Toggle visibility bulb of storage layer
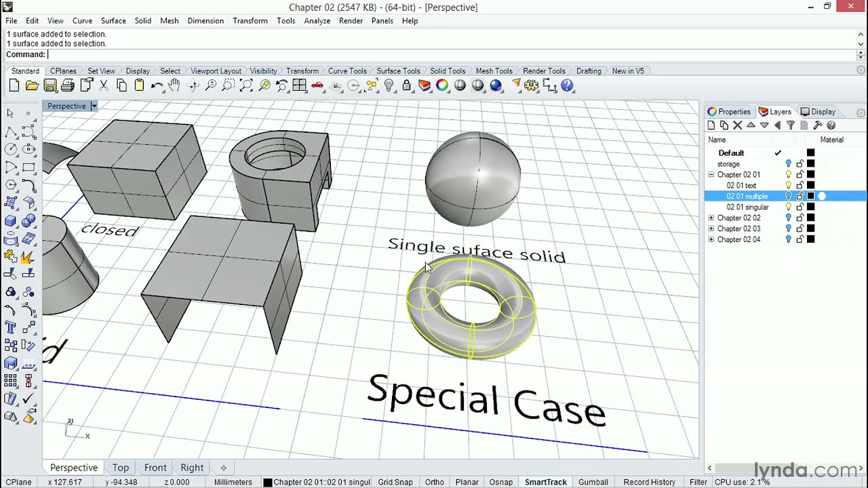The height and width of the screenshot is (488, 868). pos(789,164)
